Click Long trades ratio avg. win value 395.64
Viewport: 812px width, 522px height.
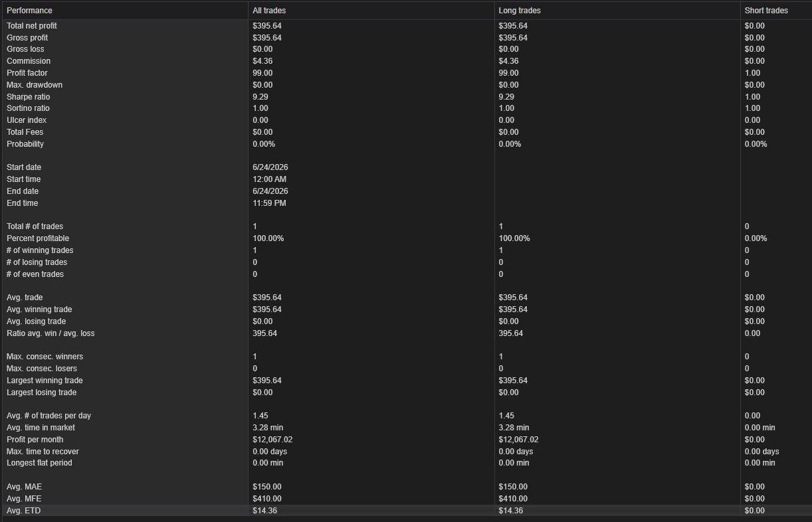(511, 333)
